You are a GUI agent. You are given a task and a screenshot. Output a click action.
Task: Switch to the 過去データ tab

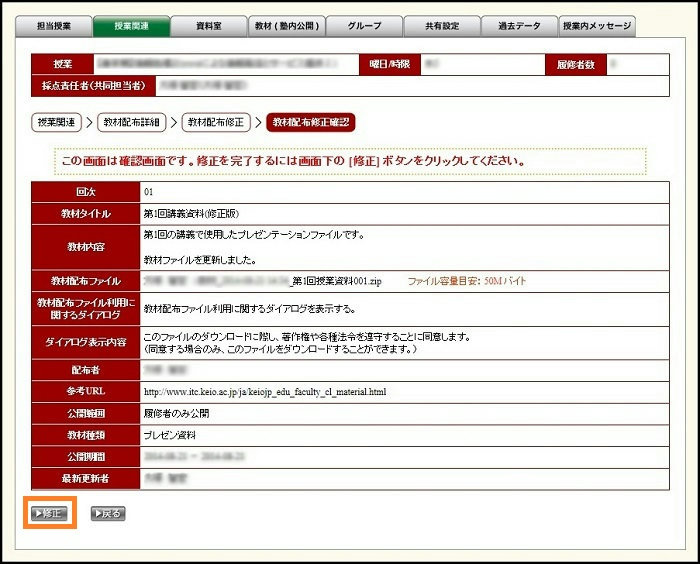point(518,27)
